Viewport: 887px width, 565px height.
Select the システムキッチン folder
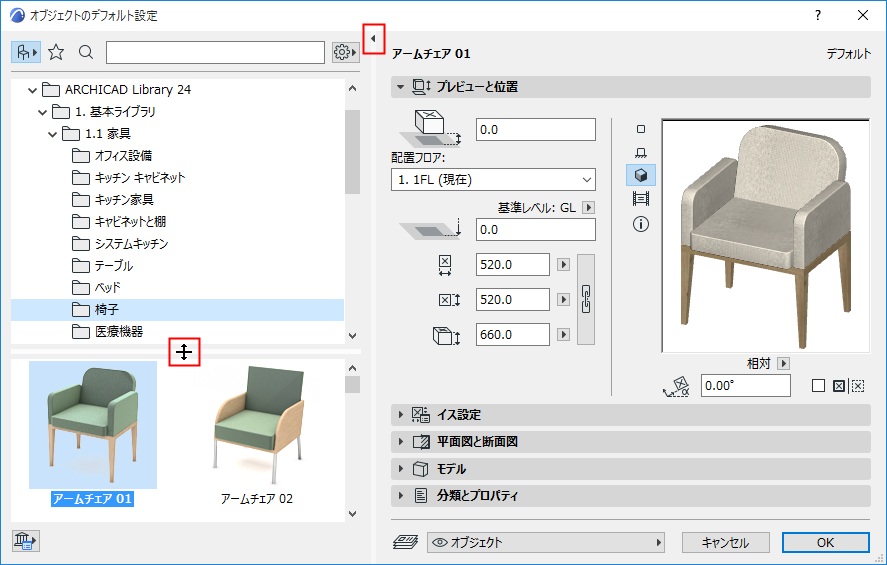point(120,244)
